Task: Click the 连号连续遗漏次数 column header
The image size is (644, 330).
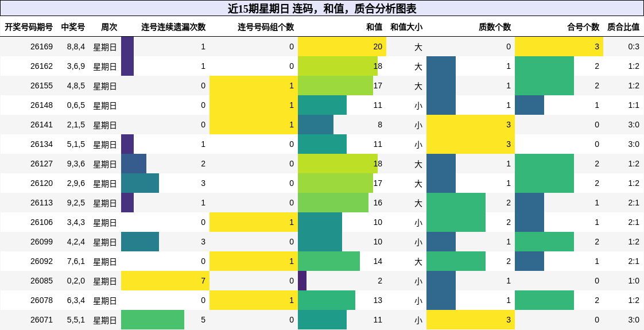Action: tap(173, 27)
